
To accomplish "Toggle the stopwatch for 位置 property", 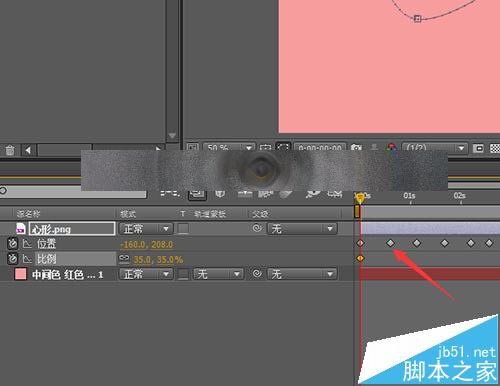I will coord(12,244).
